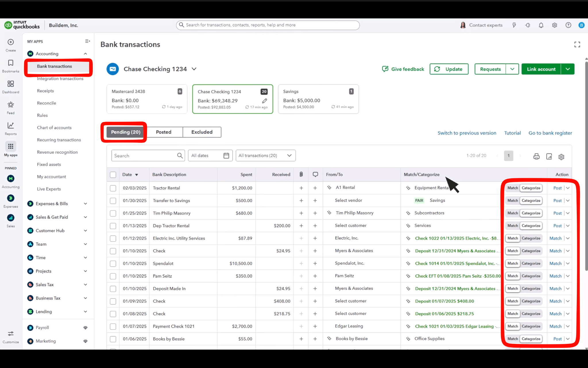The width and height of the screenshot is (588, 368).
Task: Open the Requests button dropdown arrow
Action: point(512,69)
